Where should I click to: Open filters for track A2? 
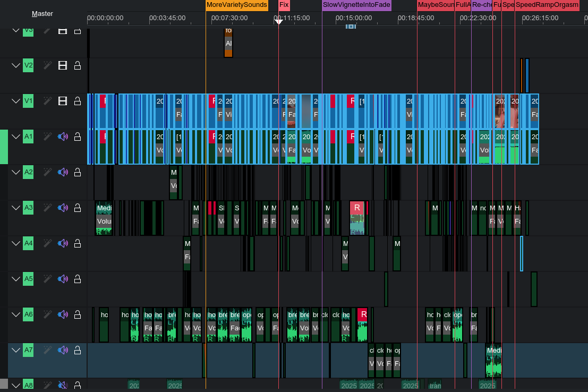pyautogui.click(x=47, y=172)
